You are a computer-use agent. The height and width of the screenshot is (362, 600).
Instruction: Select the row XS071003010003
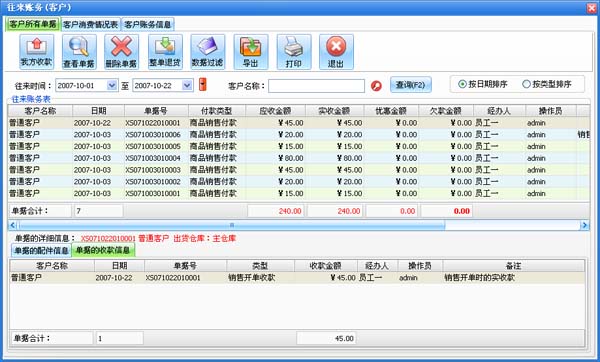point(298,170)
